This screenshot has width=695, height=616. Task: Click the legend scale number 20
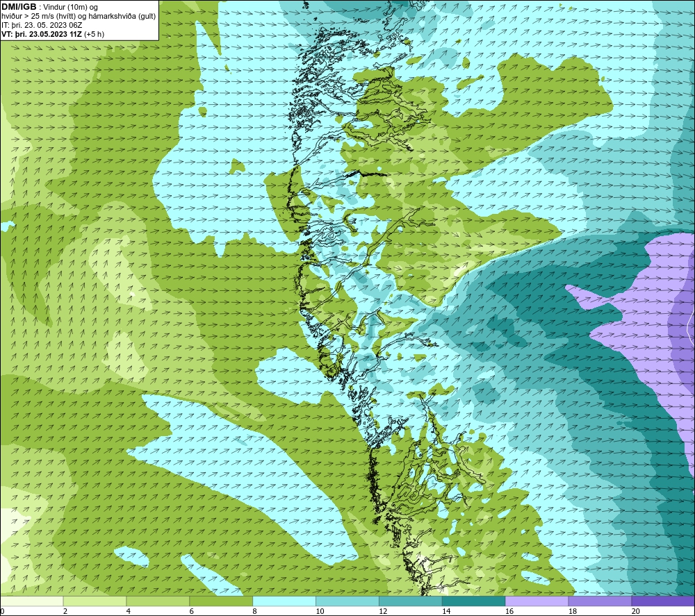(x=636, y=611)
